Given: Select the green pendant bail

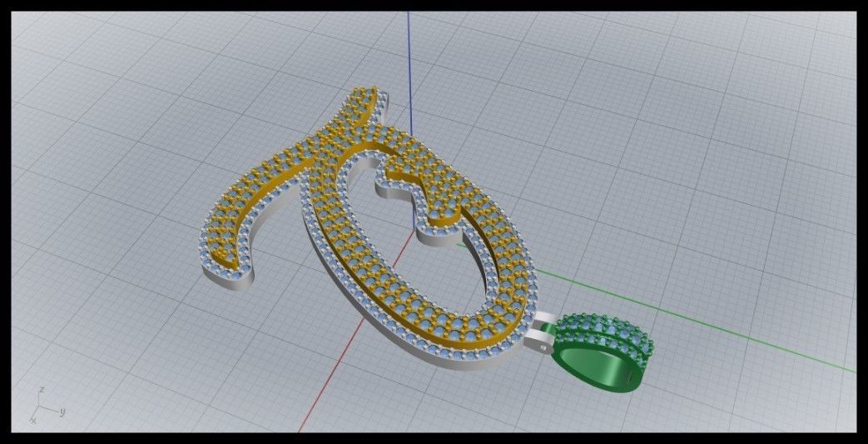Looking at the screenshot, I should 603,352.
